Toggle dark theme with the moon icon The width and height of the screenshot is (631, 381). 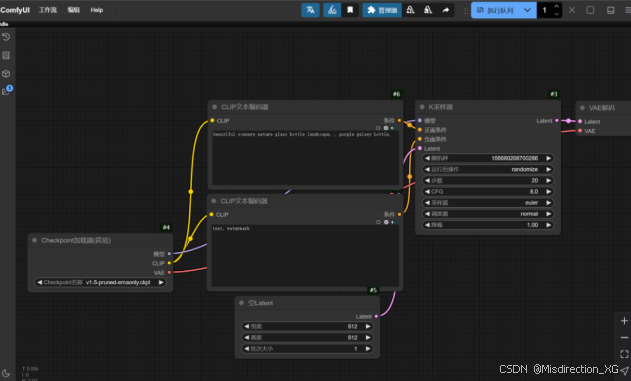[6, 373]
